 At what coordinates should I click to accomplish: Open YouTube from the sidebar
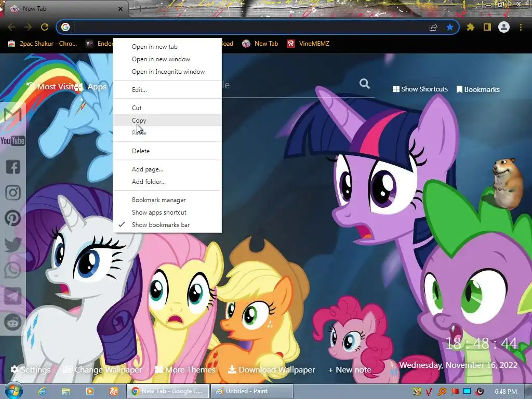tap(12, 141)
